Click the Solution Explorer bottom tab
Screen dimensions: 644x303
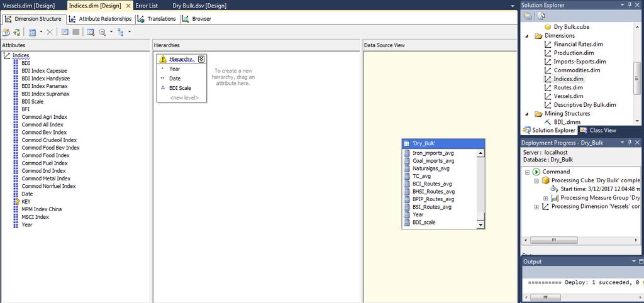pyautogui.click(x=549, y=130)
